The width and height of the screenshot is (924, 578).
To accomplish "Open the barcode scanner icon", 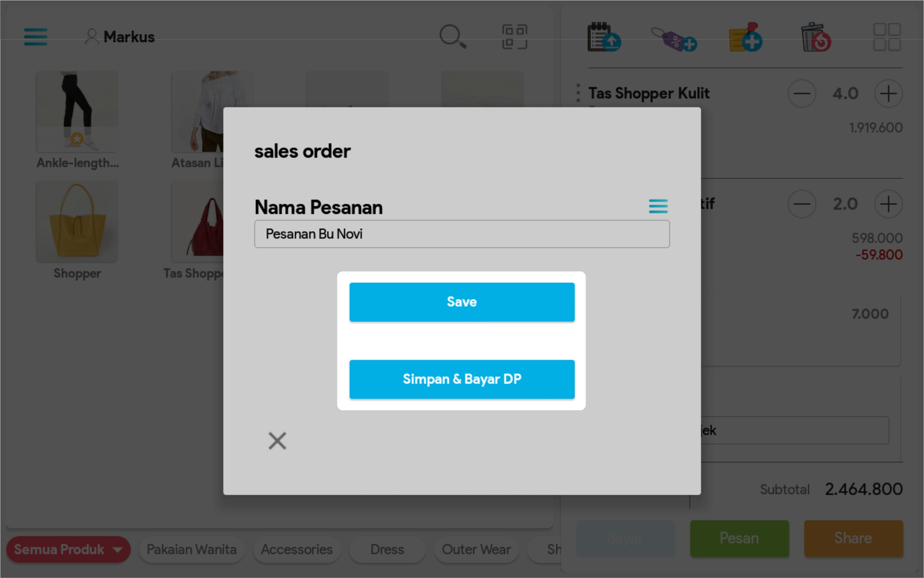I will pos(515,37).
